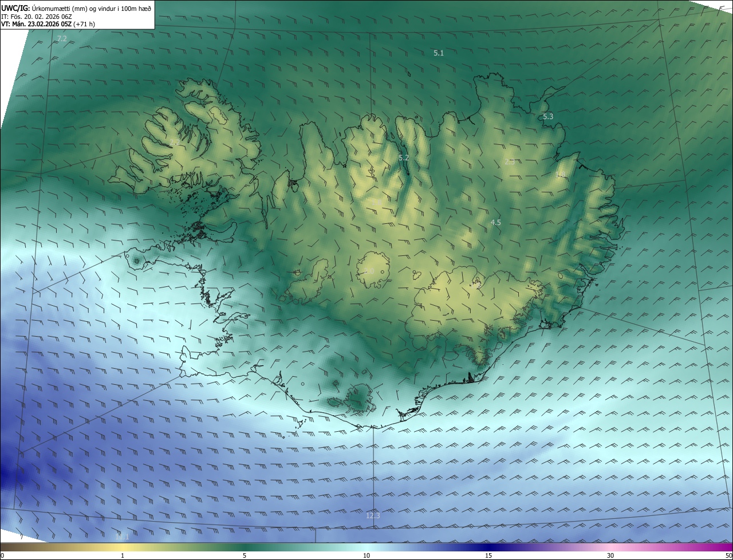Click the 2.3 value label in the northeast highlands
This screenshot has width=733, height=560.
click(x=510, y=162)
